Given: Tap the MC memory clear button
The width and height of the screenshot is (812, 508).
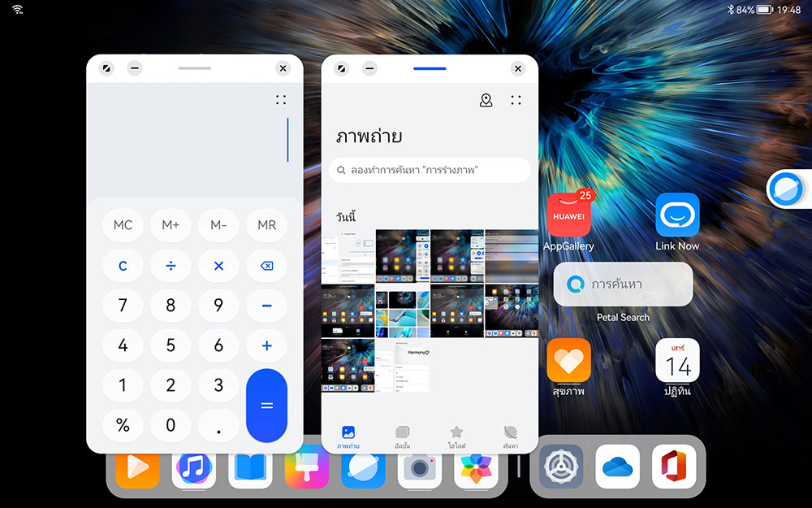Looking at the screenshot, I should pos(123,225).
